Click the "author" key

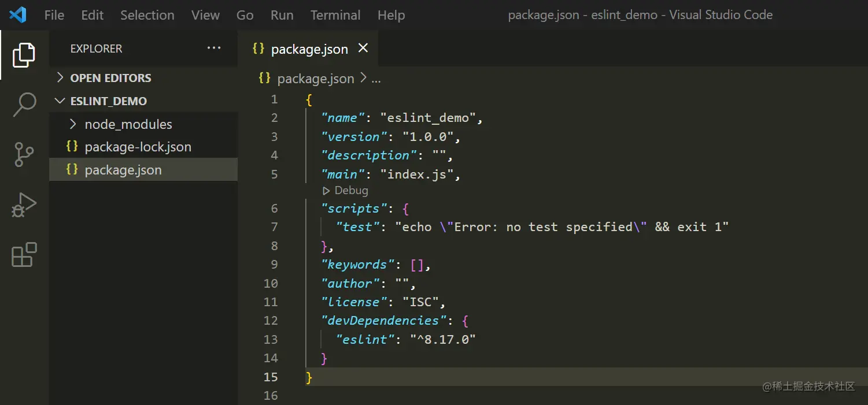(350, 284)
